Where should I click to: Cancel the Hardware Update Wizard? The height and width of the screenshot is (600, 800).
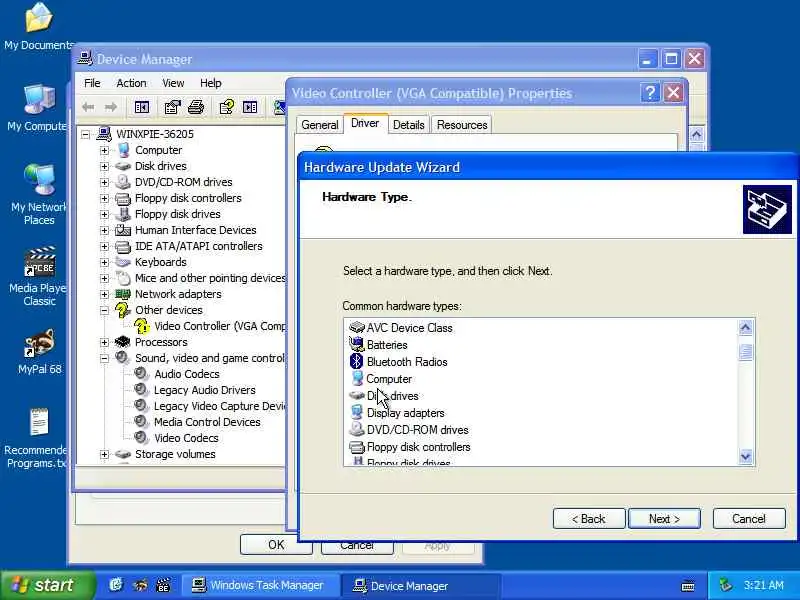(748, 519)
